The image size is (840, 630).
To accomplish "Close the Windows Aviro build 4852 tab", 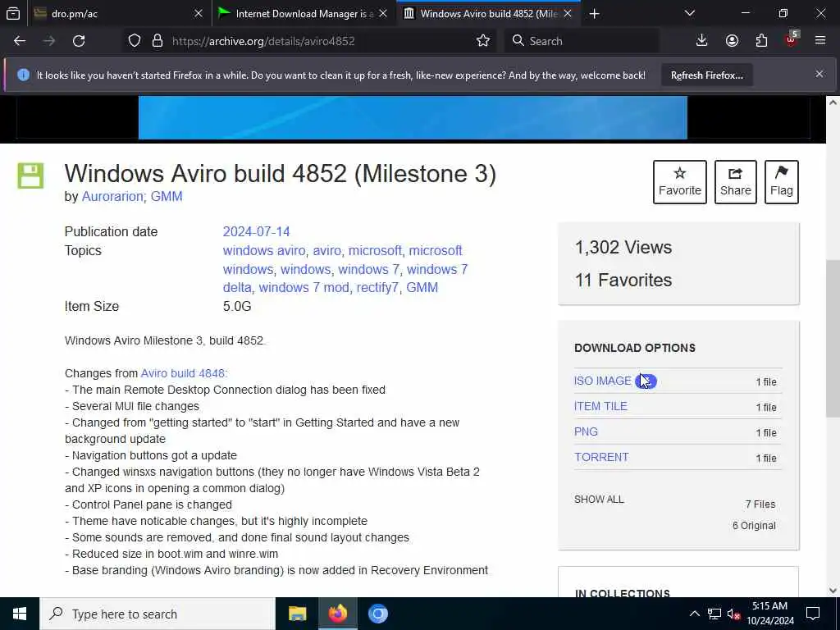I will tap(568, 13).
